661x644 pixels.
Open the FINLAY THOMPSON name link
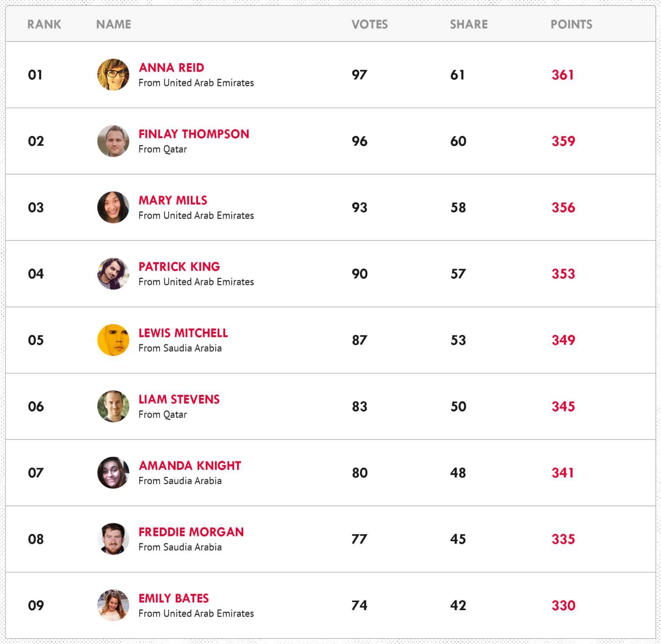[194, 134]
